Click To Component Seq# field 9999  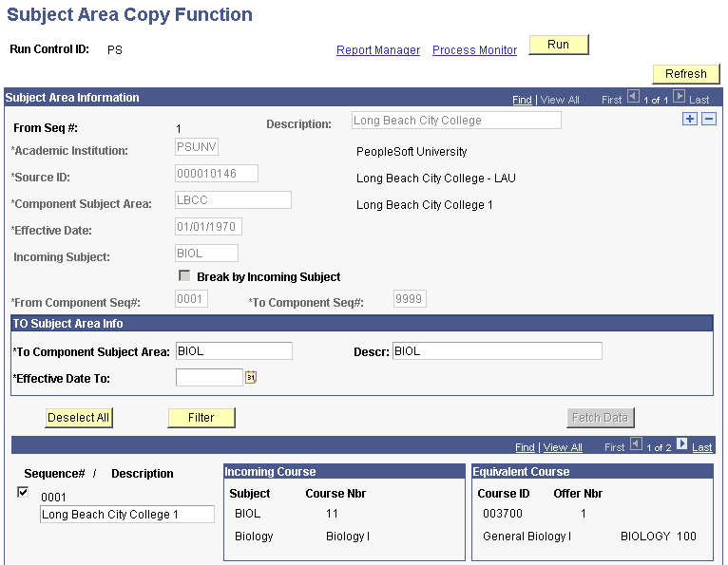click(410, 299)
